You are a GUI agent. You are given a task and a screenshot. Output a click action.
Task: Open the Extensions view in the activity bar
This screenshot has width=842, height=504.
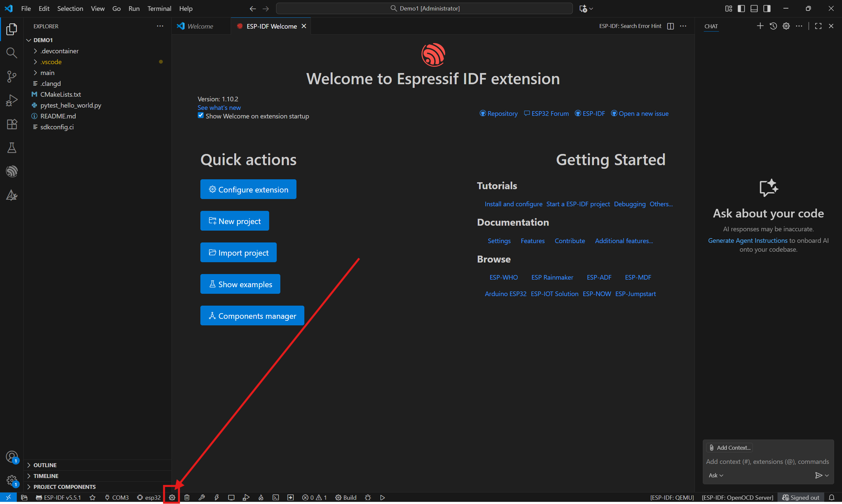coord(12,124)
